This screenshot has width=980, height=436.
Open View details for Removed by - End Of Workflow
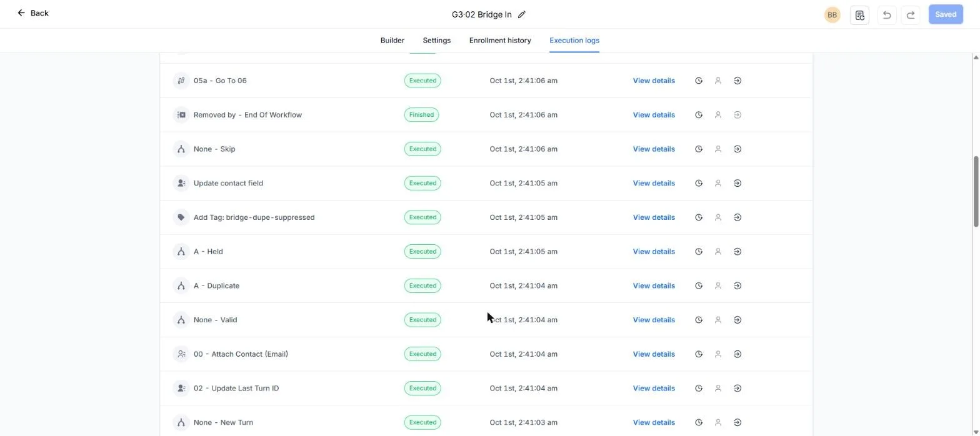point(654,115)
